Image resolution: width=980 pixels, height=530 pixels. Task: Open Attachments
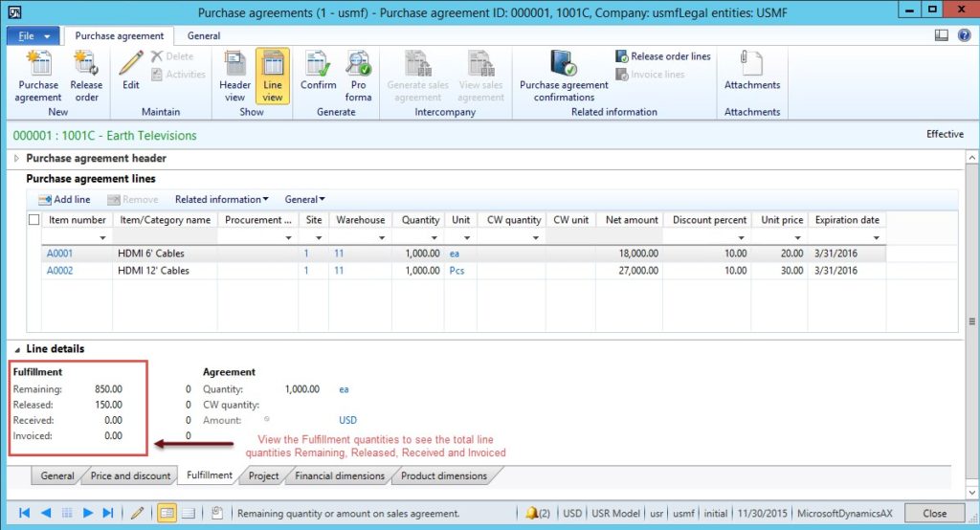tap(752, 70)
